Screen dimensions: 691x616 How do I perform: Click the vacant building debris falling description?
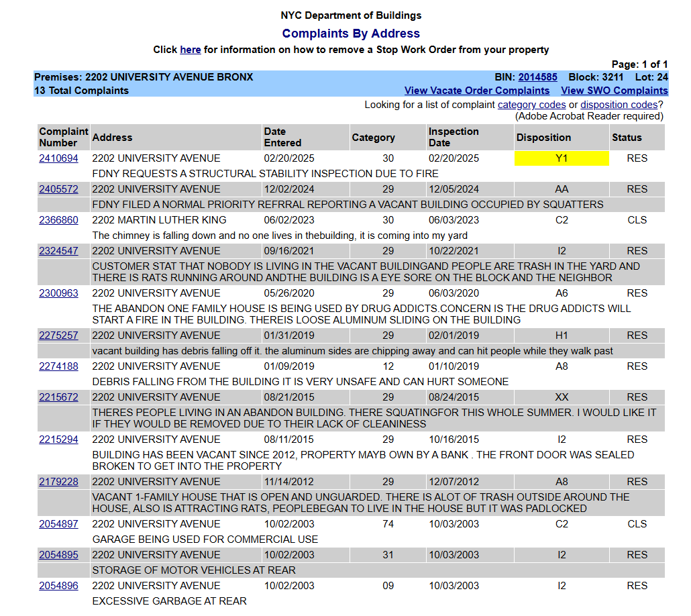point(353,351)
